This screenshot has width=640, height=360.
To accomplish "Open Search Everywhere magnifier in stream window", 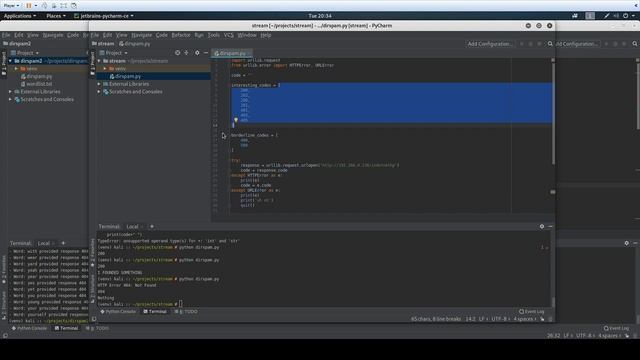I will [550, 44].
